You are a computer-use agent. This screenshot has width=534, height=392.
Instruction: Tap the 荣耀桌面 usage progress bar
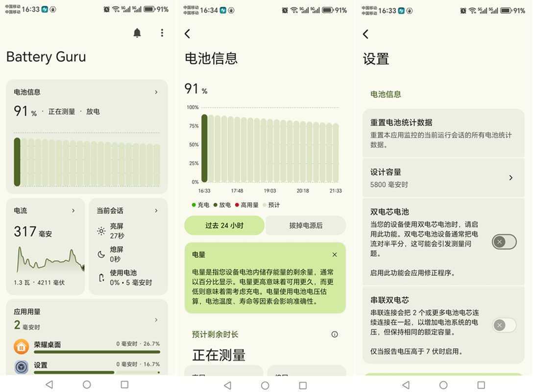point(97,352)
